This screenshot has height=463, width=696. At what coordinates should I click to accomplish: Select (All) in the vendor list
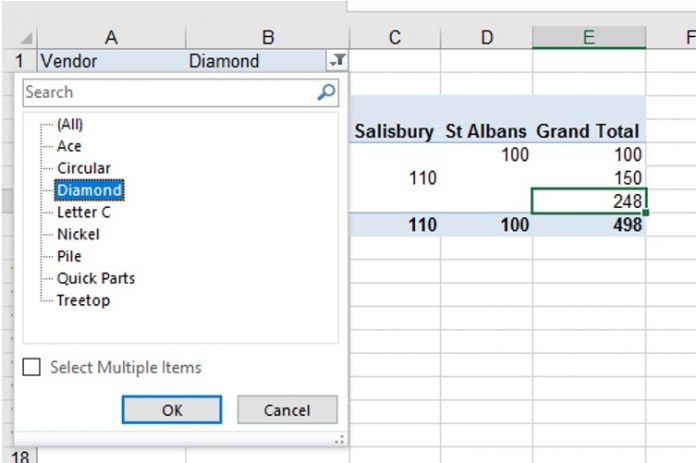point(70,124)
